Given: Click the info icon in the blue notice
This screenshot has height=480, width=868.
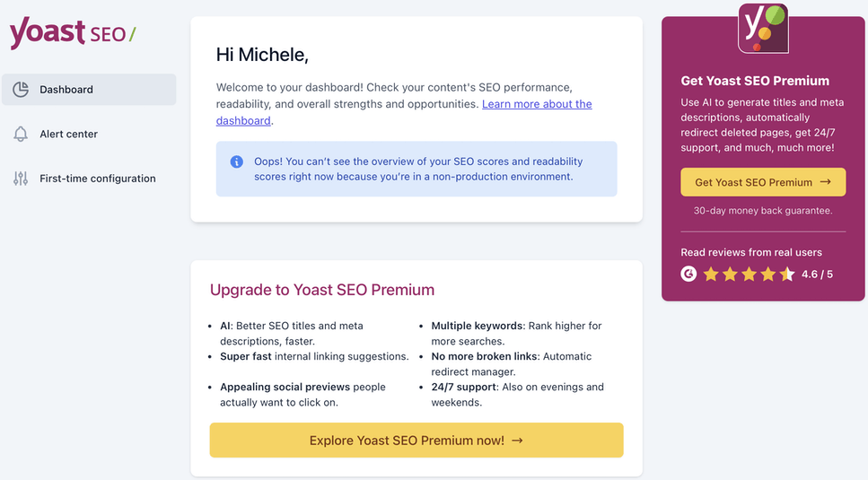Looking at the screenshot, I should tap(236, 161).
